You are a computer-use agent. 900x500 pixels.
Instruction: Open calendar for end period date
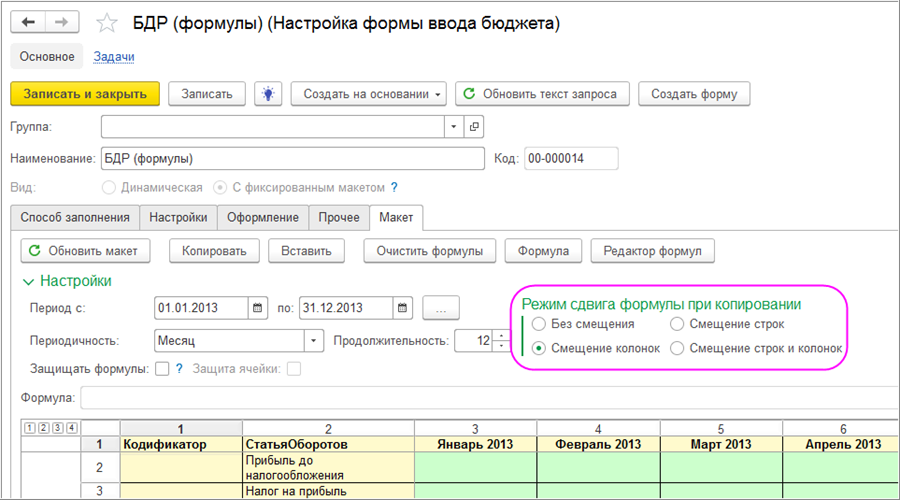pyautogui.click(x=402, y=307)
